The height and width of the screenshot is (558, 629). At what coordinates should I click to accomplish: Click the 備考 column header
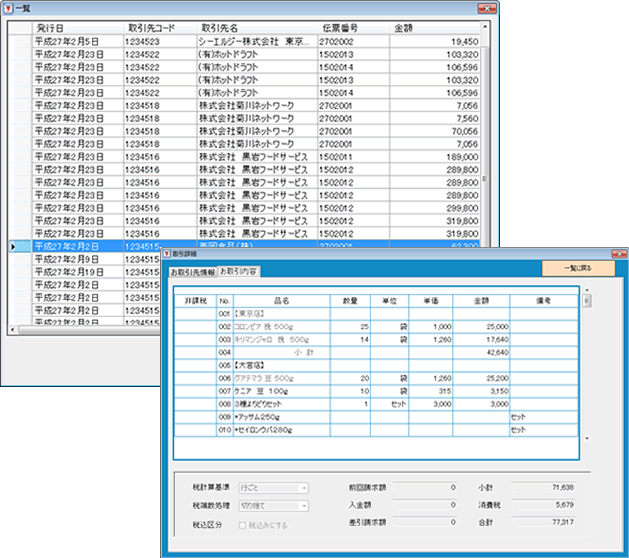(544, 301)
